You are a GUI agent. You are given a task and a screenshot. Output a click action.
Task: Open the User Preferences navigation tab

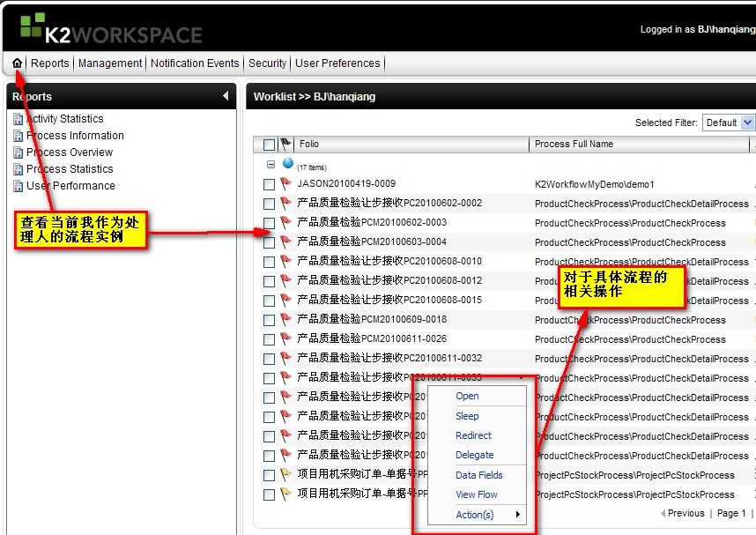coord(337,63)
